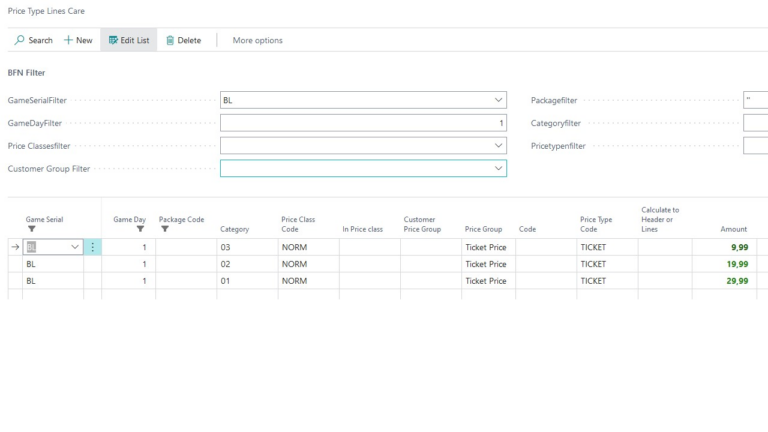Screen dimensions: 768x432
Task: Expand Game Serial cell dropdown in first row
Action: point(75,247)
